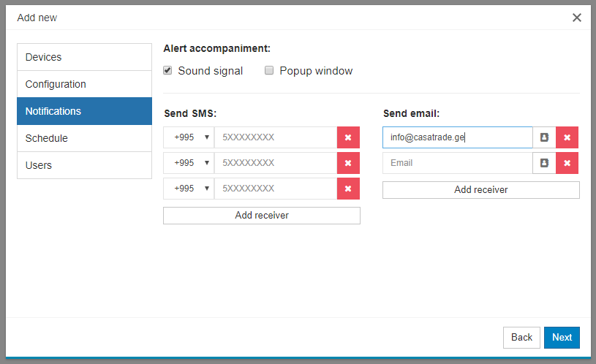The image size is (596, 364).
Task: Delete the info@casatrade.ge email receiver
Action: [x=567, y=137]
